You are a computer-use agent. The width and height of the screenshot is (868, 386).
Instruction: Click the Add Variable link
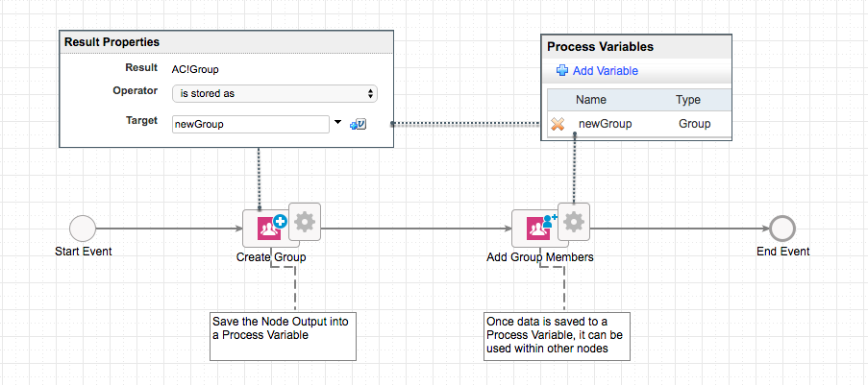(x=605, y=71)
